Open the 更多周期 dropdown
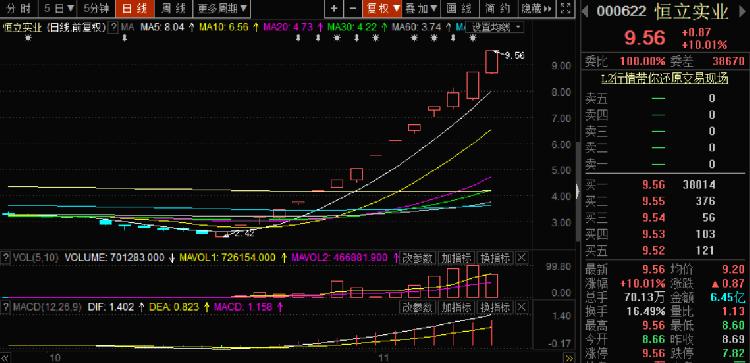This screenshot has height=363, width=750. click(x=222, y=8)
